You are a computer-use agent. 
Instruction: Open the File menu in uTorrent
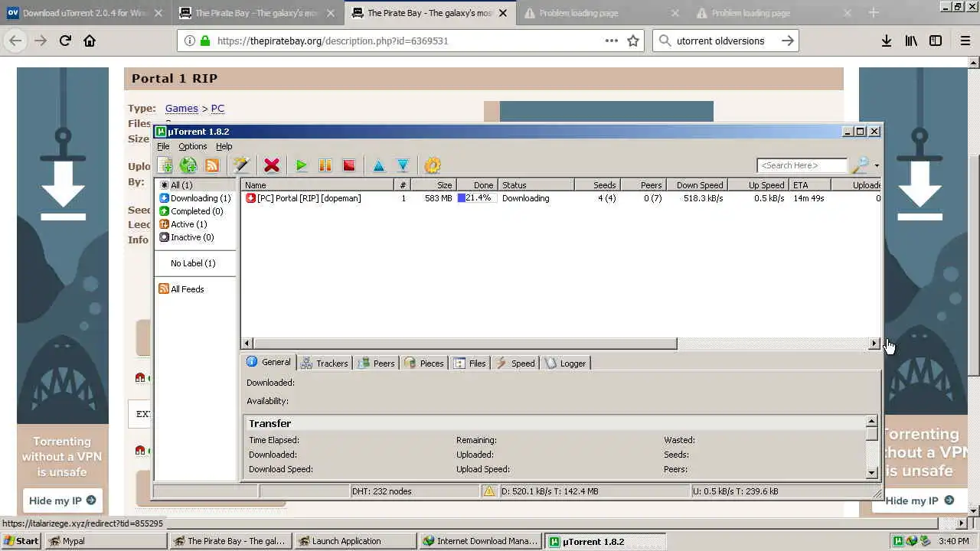pyautogui.click(x=163, y=146)
